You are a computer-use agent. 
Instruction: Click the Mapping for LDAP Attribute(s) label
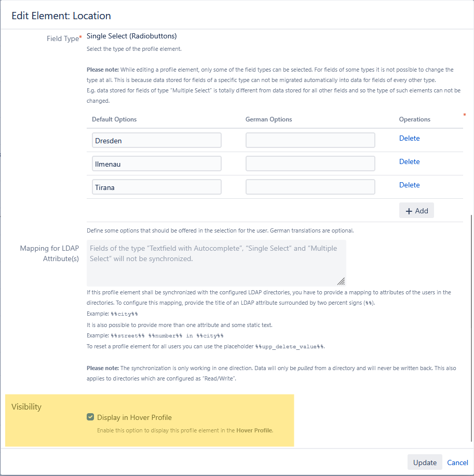point(49,253)
